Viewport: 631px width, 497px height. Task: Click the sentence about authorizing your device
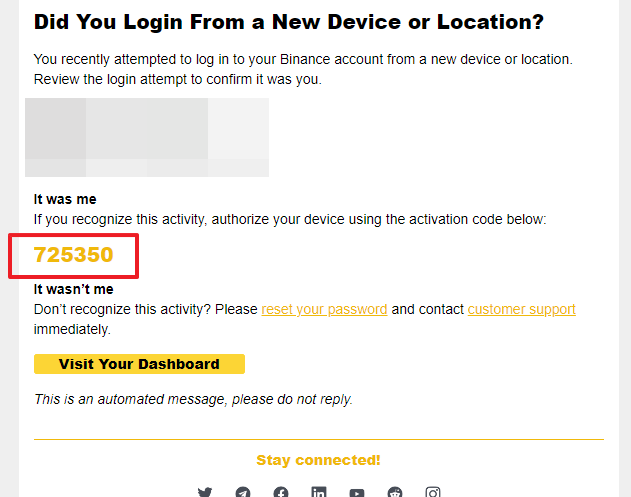[290, 218]
